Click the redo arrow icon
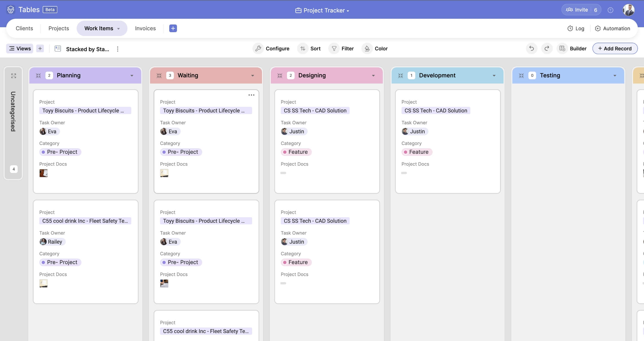644x341 pixels. 547,48
